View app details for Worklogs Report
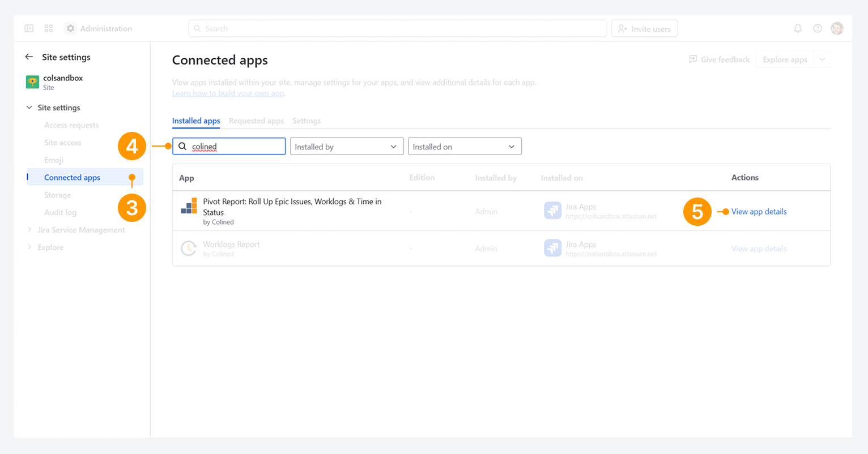 click(x=759, y=249)
